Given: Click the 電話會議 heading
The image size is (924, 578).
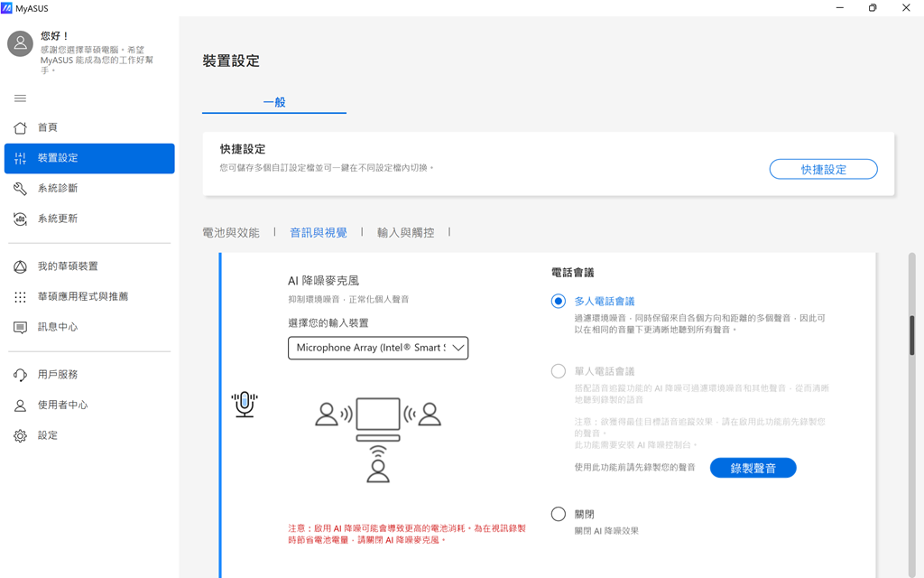Looking at the screenshot, I should (x=572, y=273).
